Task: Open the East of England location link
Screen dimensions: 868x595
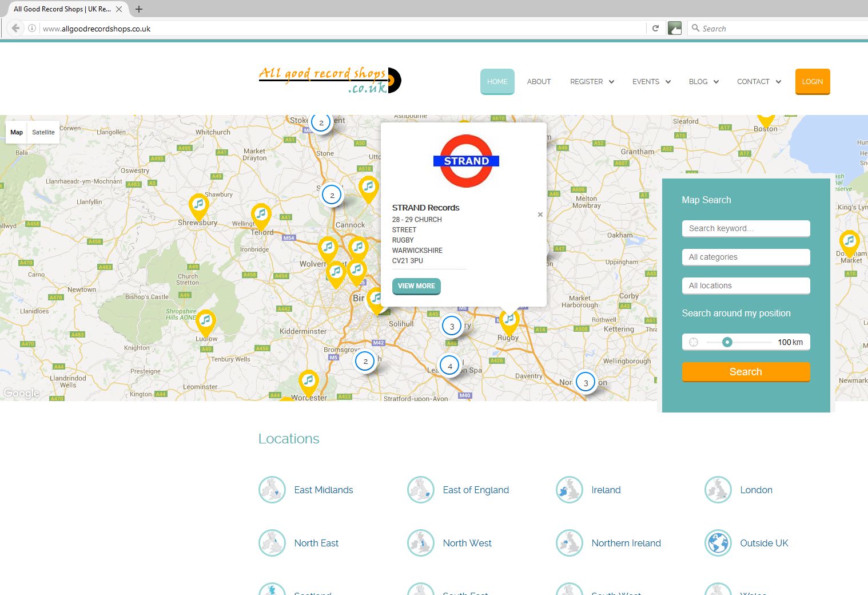Action: [x=476, y=490]
